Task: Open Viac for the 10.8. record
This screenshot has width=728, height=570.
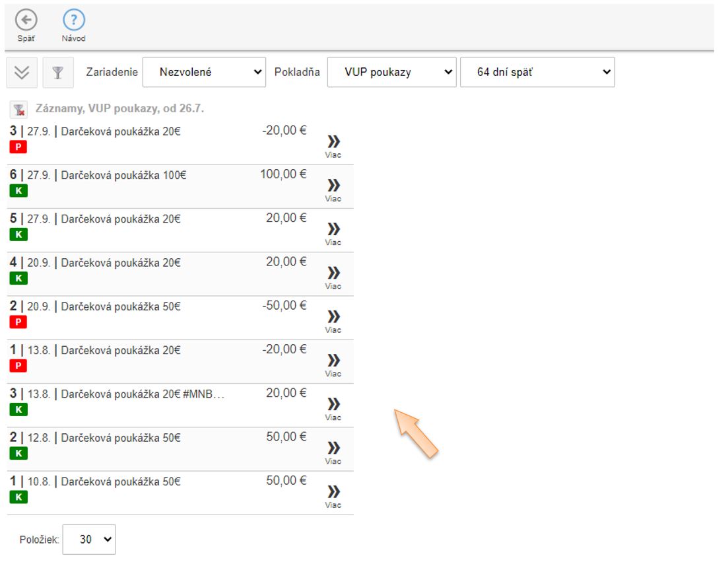Action: [x=333, y=495]
